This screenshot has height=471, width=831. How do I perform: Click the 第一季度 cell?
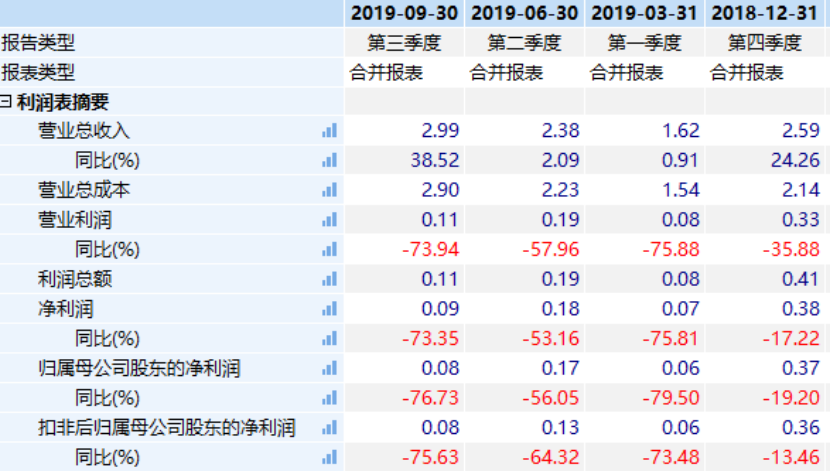[x=644, y=42]
